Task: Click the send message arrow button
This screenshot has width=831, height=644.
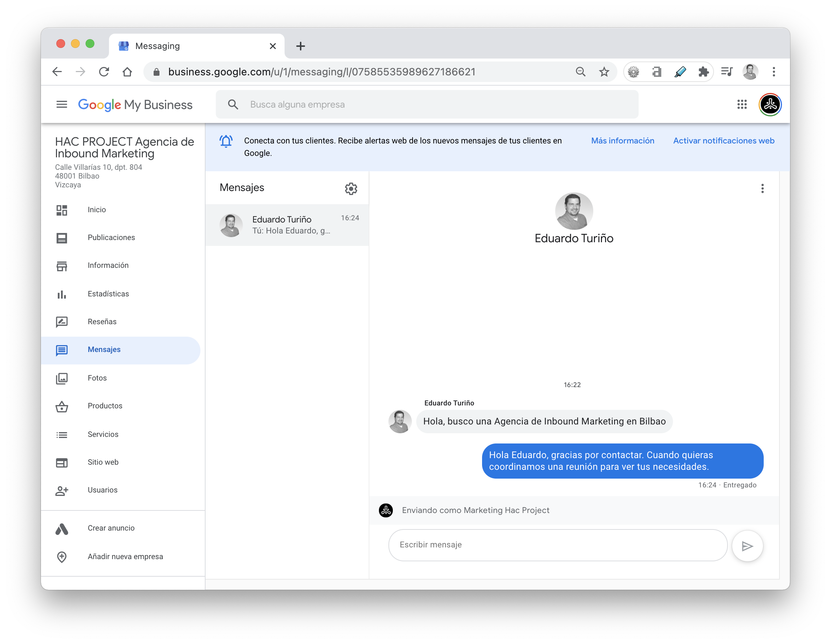Action: [747, 546]
